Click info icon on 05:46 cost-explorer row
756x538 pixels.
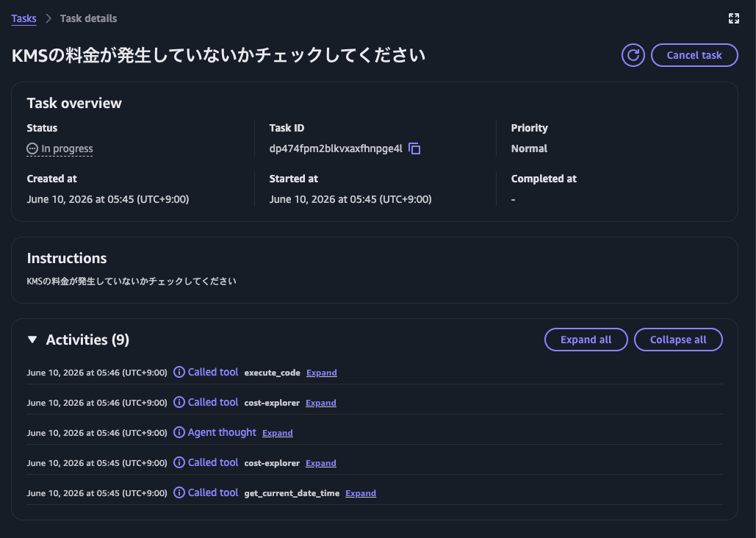click(179, 402)
